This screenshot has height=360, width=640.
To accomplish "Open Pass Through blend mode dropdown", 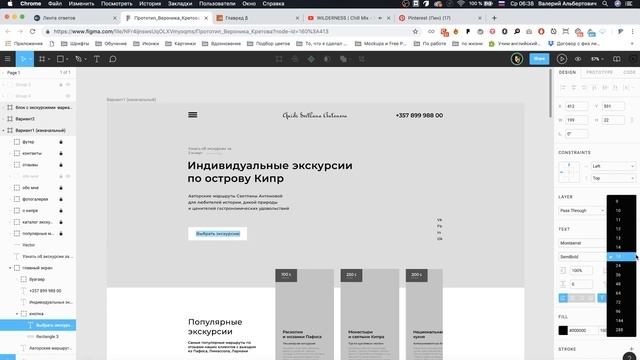I will [x=582, y=211].
